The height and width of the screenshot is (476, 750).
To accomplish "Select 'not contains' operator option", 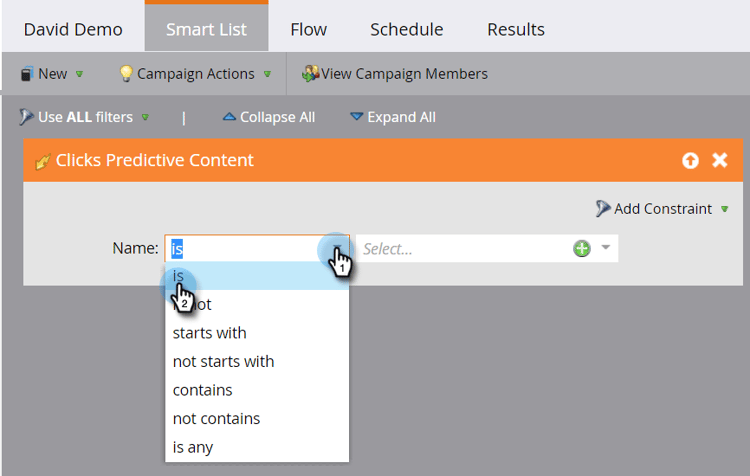I will coord(216,418).
